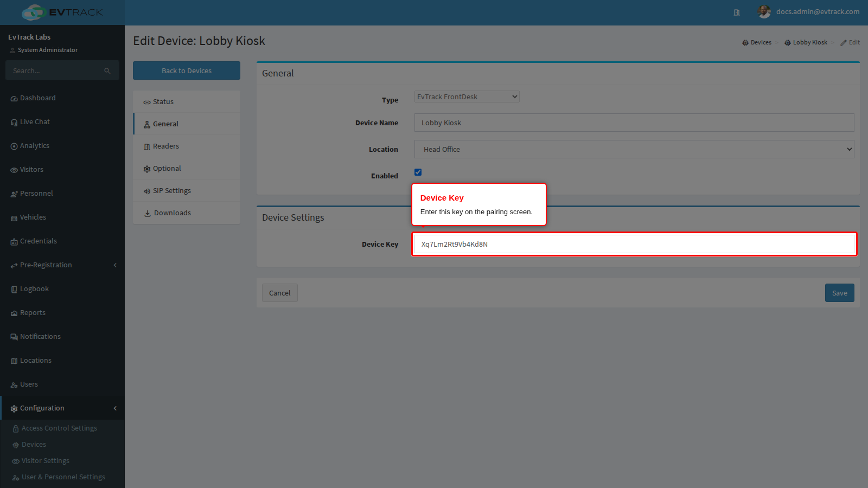This screenshot has height=488, width=868.
Task: Open the Logbook
Action: [x=62, y=289]
